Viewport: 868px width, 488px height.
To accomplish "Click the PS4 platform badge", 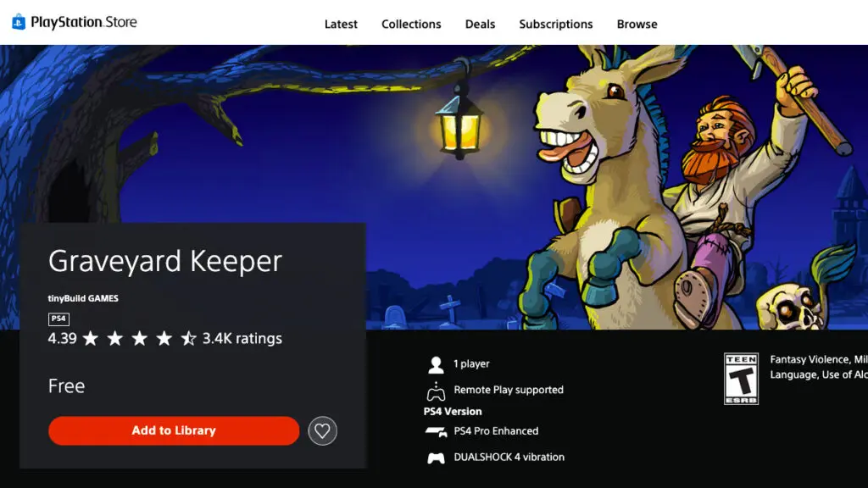I will 58,319.
